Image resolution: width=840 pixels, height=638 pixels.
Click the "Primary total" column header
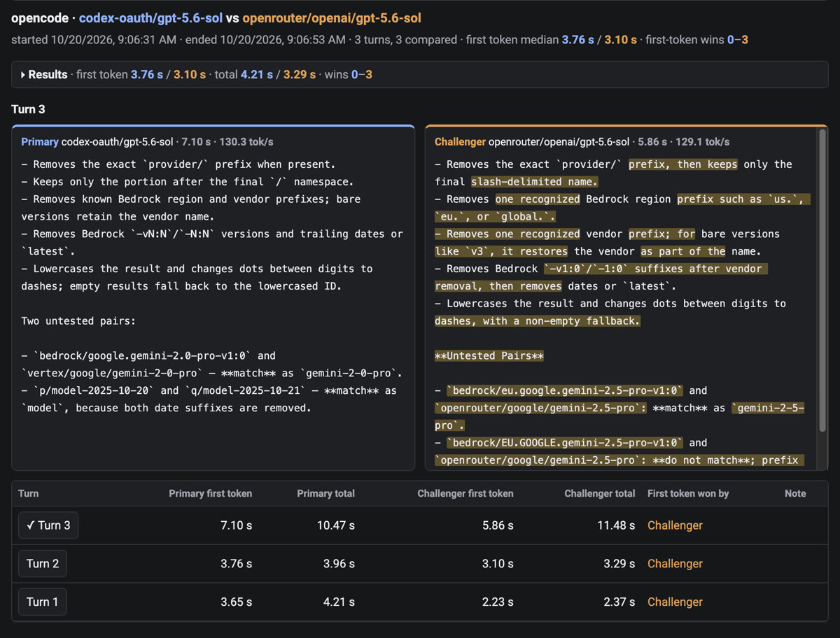click(x=325, y=493)
